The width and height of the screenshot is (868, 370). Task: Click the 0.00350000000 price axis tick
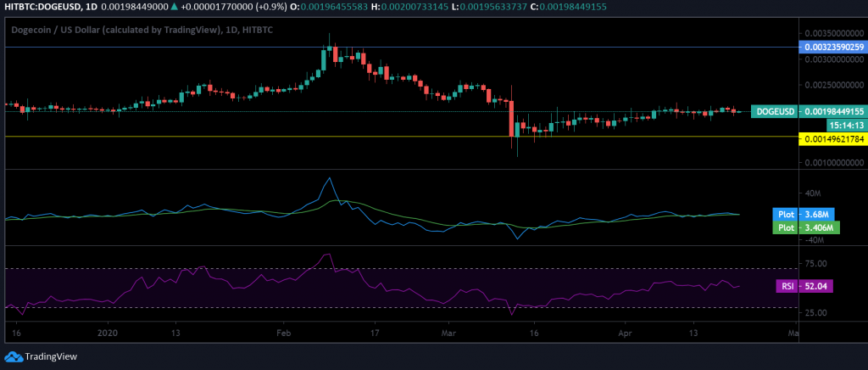pyautogui.click(x=834, y=33)
